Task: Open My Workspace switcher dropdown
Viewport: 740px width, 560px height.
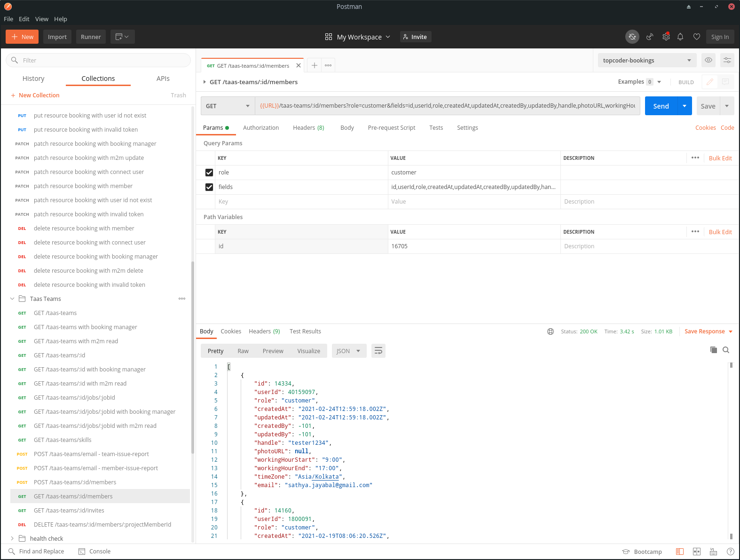Action: click(x=357, y=37)
